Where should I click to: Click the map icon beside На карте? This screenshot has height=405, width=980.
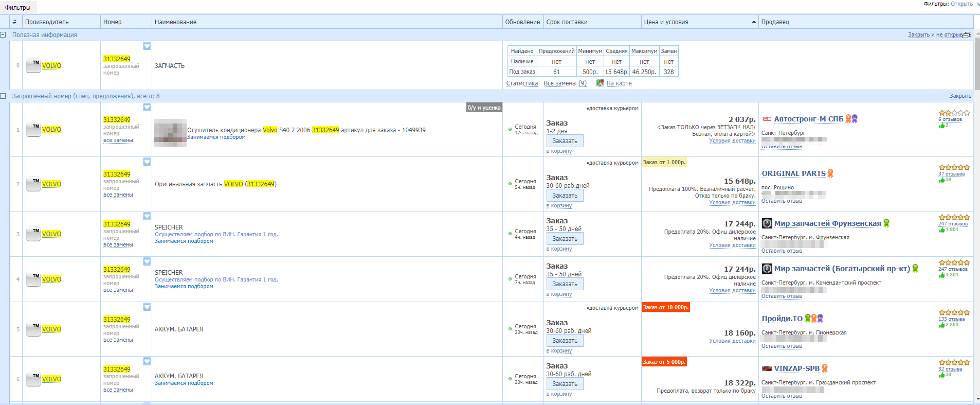600,83
